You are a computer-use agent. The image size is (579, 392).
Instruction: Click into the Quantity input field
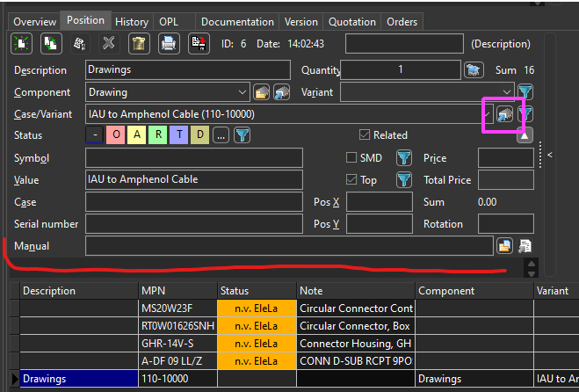[x=401, y=70]
